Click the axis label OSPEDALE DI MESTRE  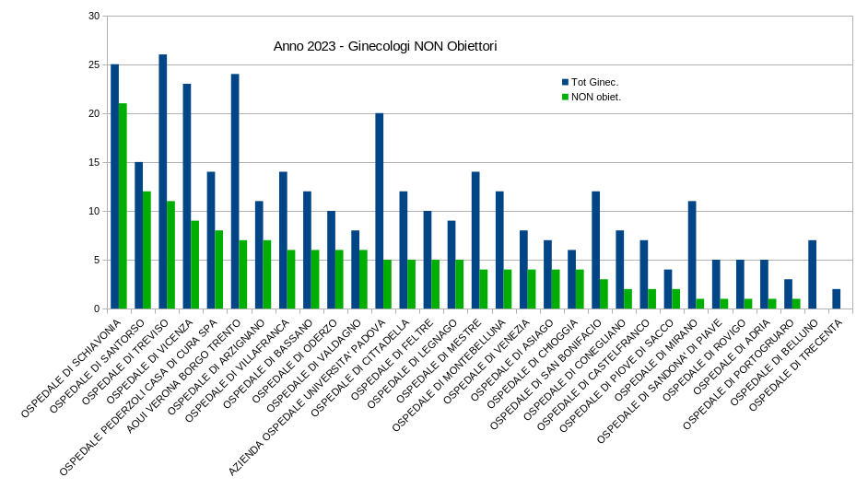(x=439, y=361)
